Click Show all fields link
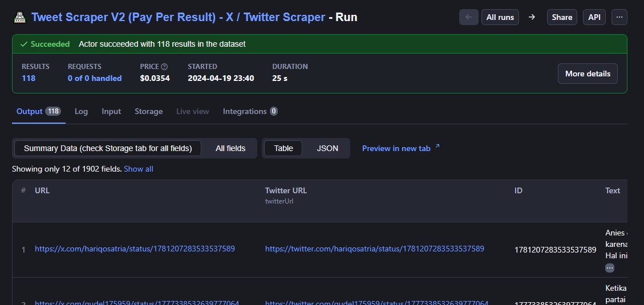 [139, 169]
